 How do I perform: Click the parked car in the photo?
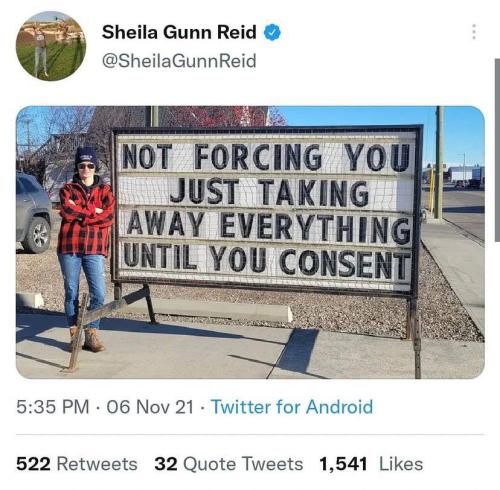coord(33,213)
